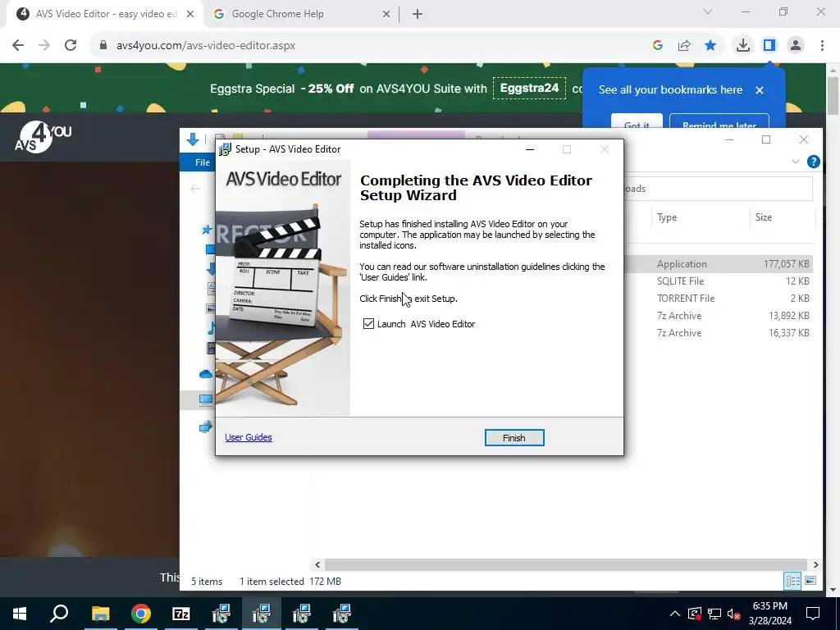Click the File Explorer search box
This screenshot has width=840, height=630.
pos(719,189)
